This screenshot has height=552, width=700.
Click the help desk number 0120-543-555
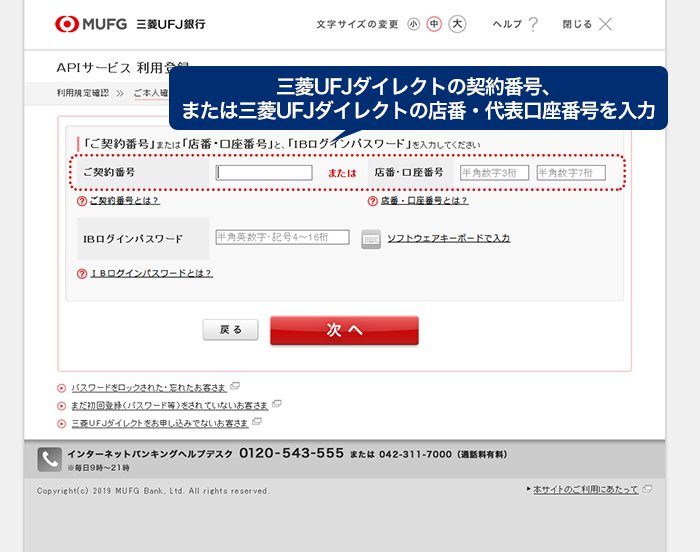coord(292,453)
